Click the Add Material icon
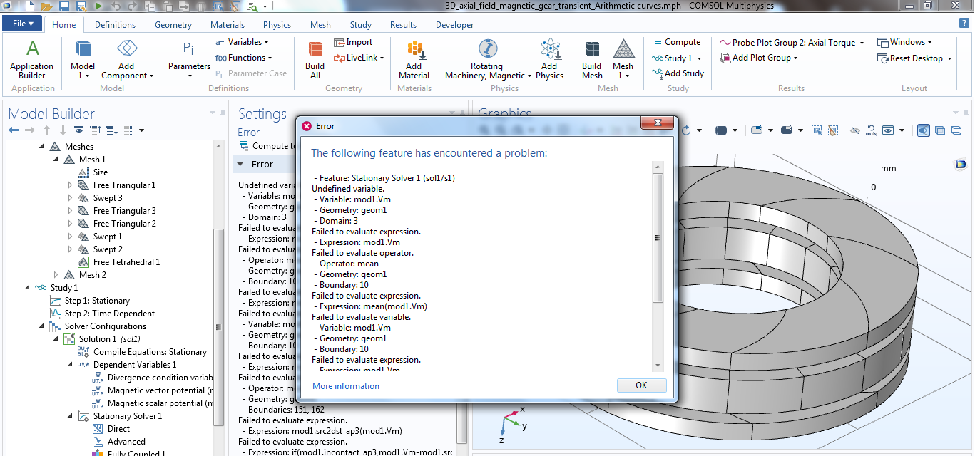The width and height of the screenshot is (980, 456). tap(414, 51)
